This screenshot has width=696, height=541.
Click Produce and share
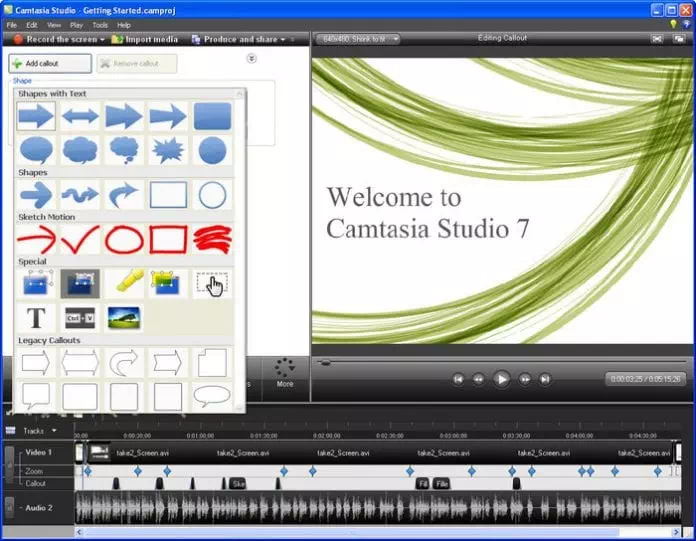pos(235,39)
